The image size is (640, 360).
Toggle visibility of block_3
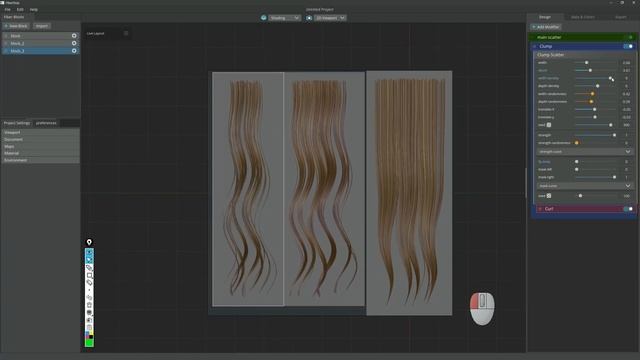pos(74,51)
